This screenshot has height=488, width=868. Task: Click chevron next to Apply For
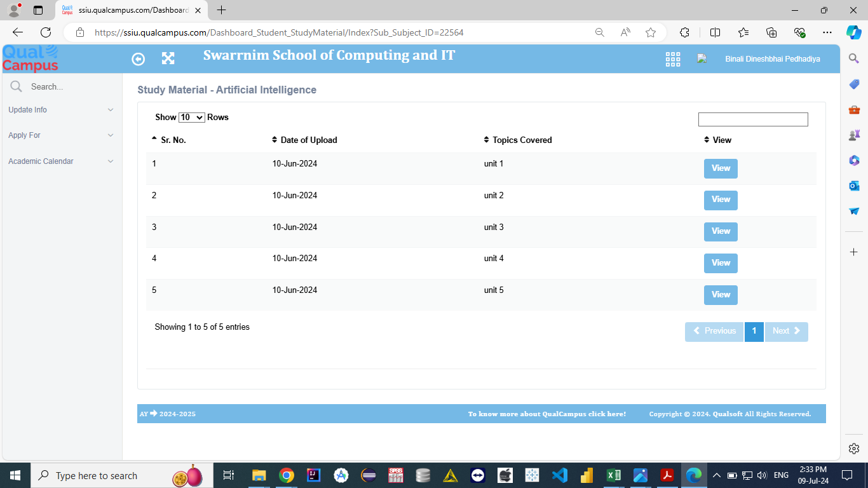(111, 135)
